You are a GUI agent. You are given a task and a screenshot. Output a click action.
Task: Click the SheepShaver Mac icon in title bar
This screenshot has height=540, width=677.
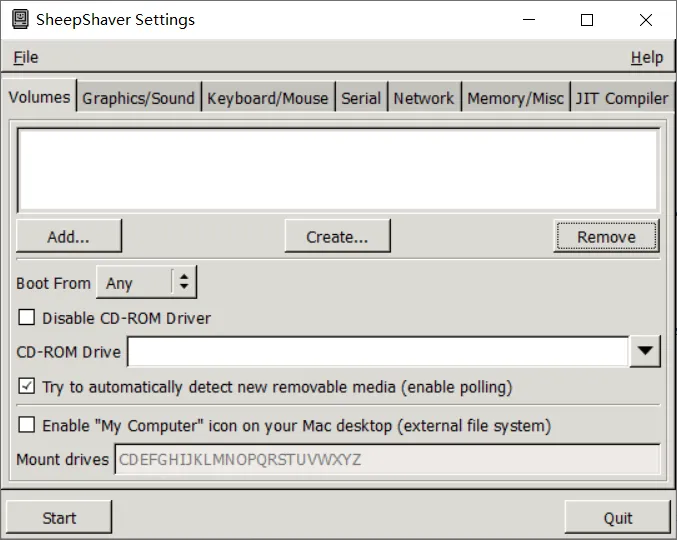coord(20,19)
